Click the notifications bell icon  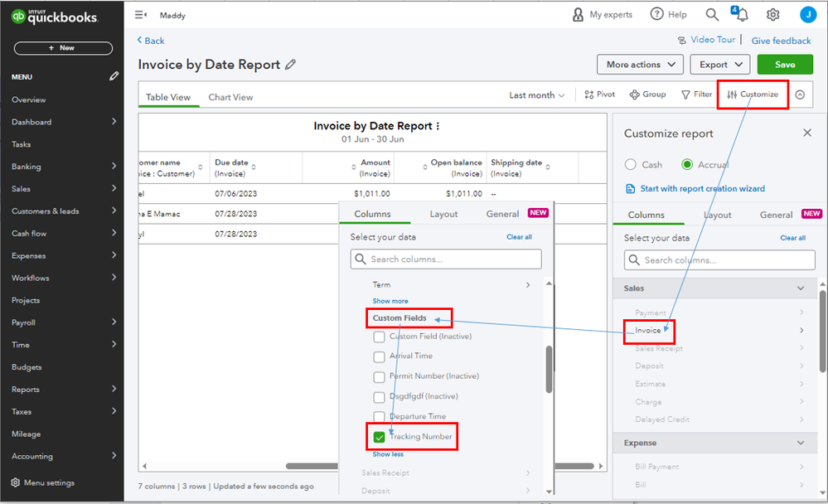pos(742,15)
